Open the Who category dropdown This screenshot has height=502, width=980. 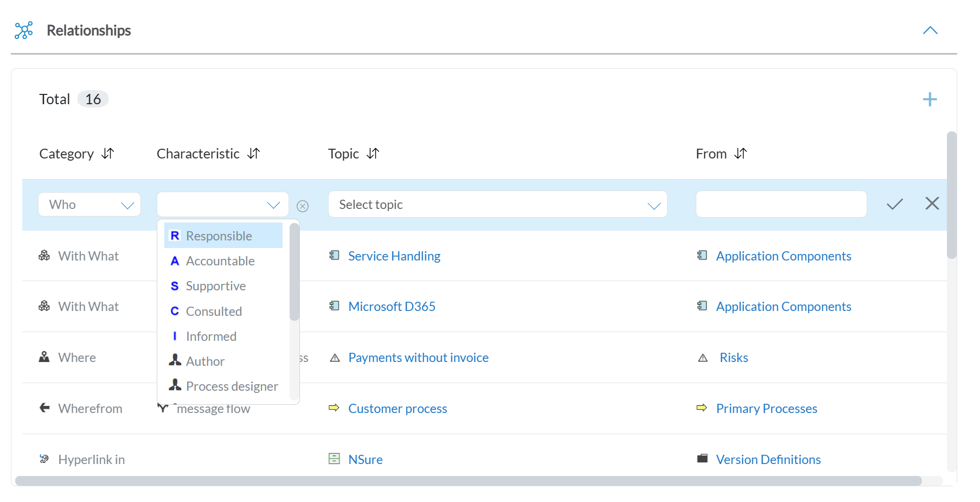pyautogui.click(x=89, y=205)
